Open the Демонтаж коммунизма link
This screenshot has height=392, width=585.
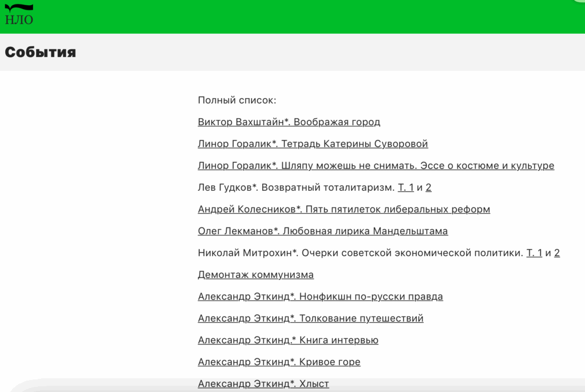click(255, 275)
